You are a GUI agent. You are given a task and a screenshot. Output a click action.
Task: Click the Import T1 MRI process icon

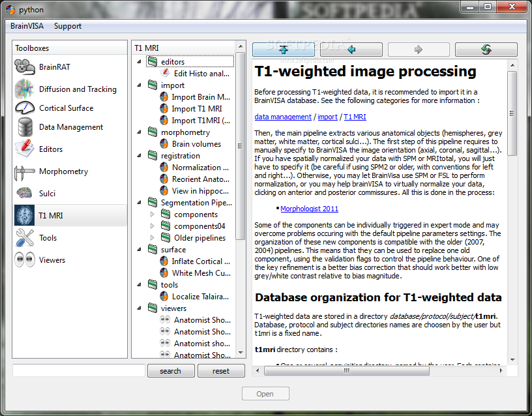(164, 109)
